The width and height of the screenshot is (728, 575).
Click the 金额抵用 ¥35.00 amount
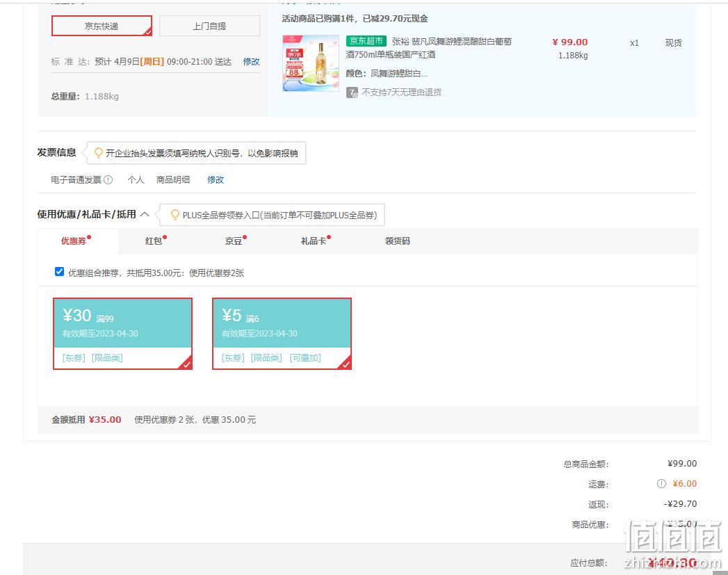(x=105, y=420)
